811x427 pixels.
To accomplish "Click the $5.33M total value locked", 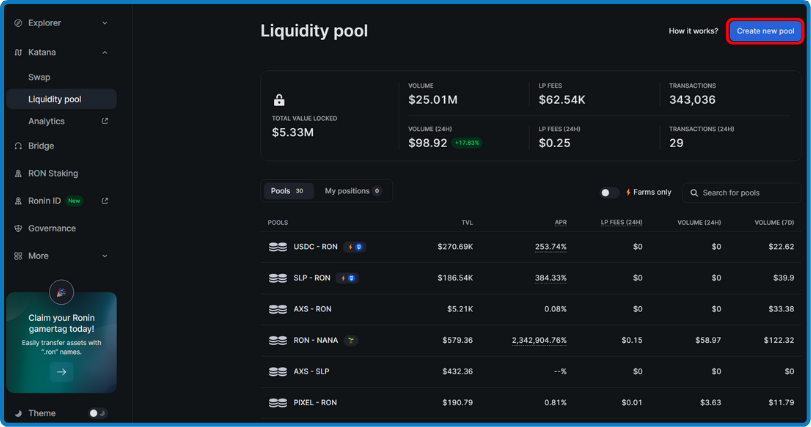I will tap(293, 132).
